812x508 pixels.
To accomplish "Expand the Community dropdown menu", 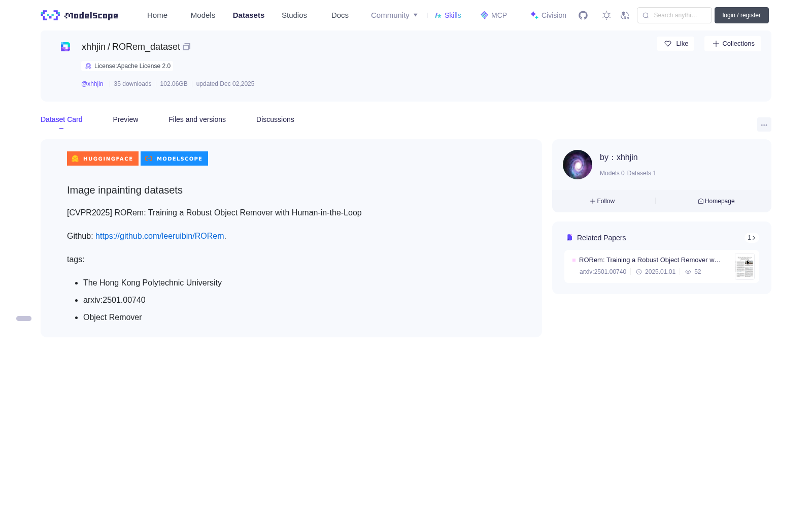I will click(x=394, y=15).
